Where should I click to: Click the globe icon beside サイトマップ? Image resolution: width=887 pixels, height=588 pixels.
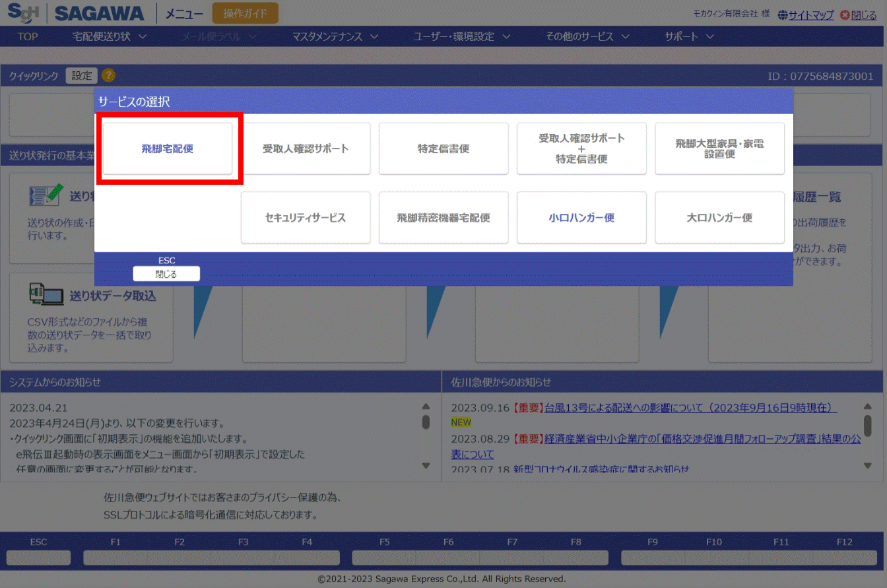pos(783,15)
